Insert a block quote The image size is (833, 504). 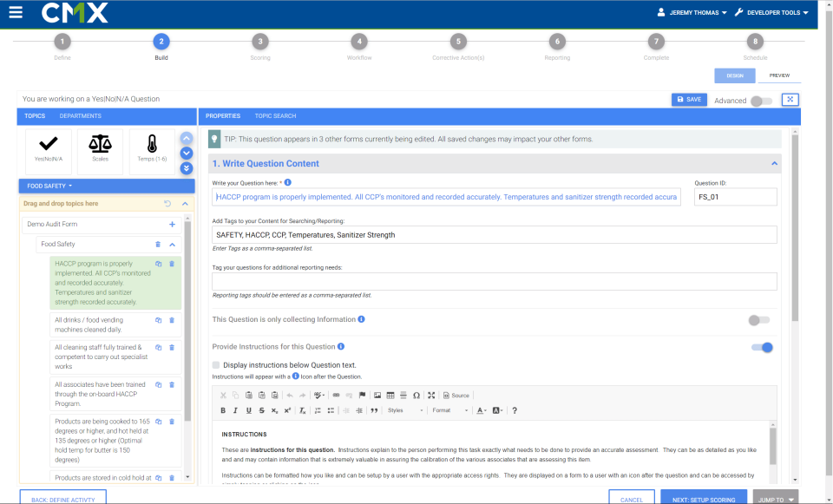coord(374,410)
